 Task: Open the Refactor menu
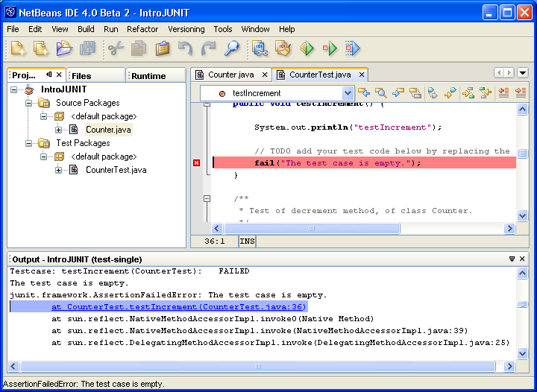point(142,29)
